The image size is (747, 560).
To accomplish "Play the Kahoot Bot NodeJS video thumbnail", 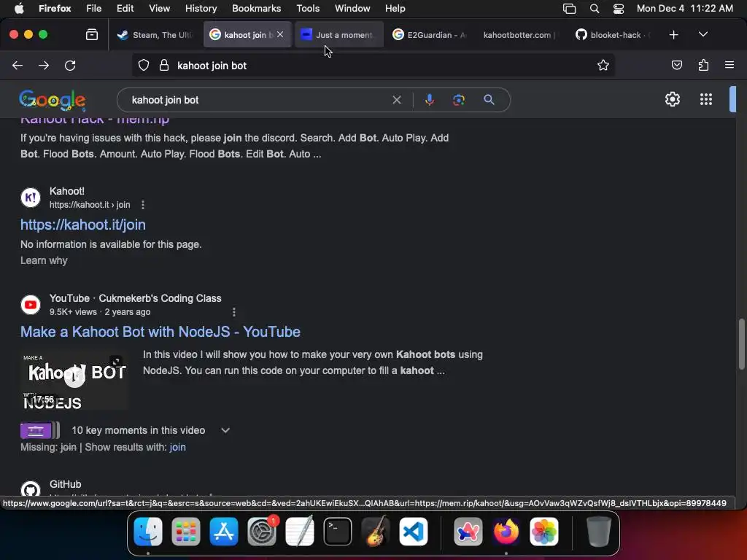I will click(x=74, y=379).
